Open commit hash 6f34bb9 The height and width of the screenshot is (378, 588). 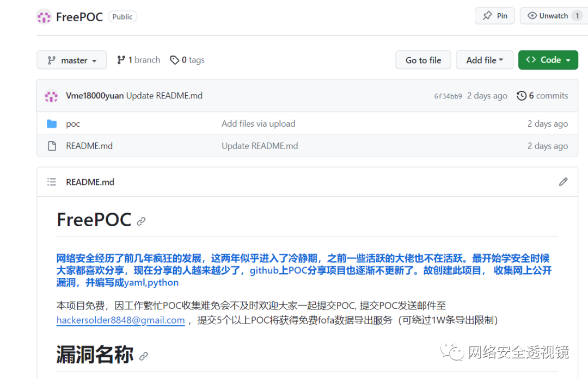point(448,96)
